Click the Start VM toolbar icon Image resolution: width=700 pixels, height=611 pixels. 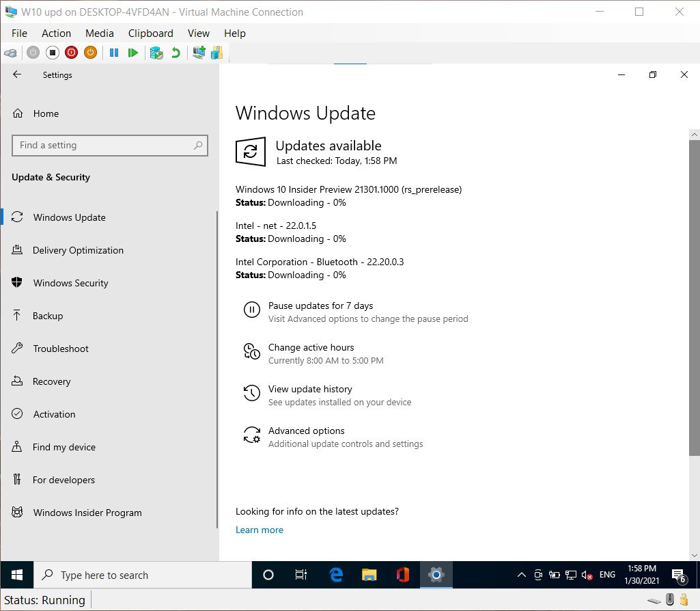click(x=33, y=53)
